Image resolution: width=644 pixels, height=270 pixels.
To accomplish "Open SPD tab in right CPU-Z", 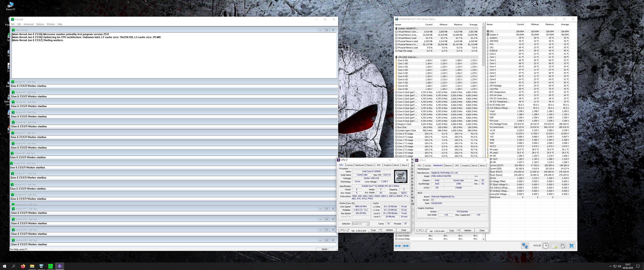I will 457,166.
